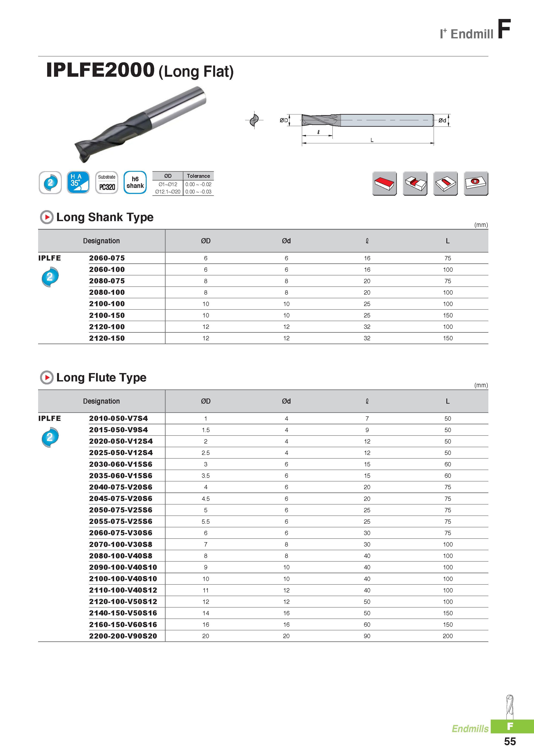Screen dimensions: 534x756
Task: Click designation 2070-100-V30S8
Action: coord(121,544)
